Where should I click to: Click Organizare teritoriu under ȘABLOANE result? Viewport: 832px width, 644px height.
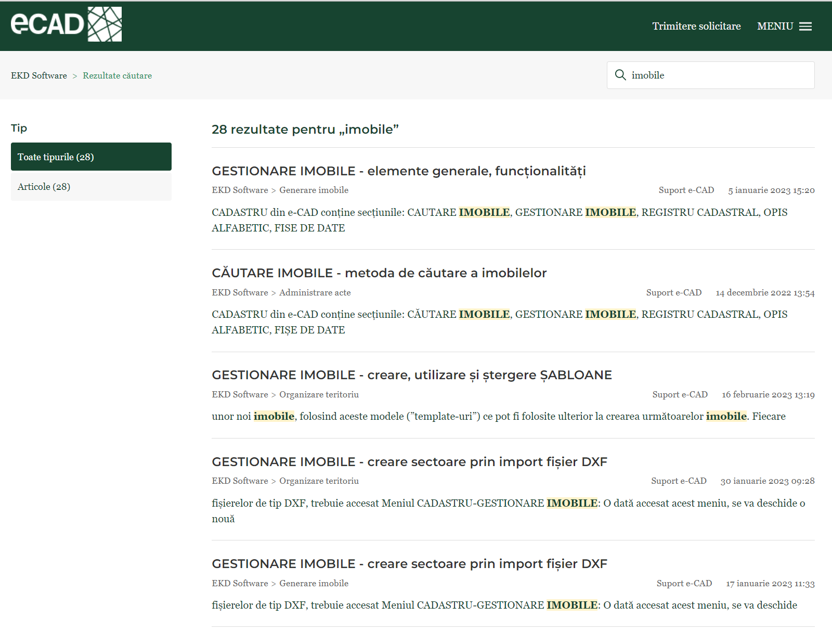click(319, 395)
